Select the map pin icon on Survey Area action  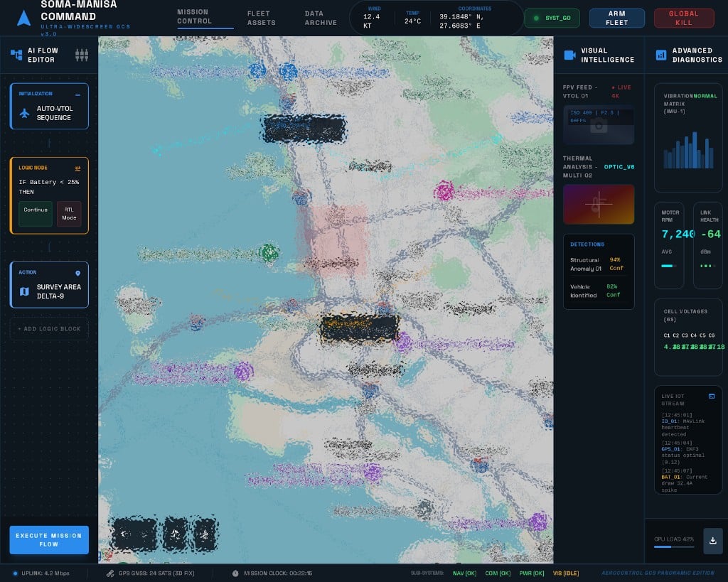point(78,272)
